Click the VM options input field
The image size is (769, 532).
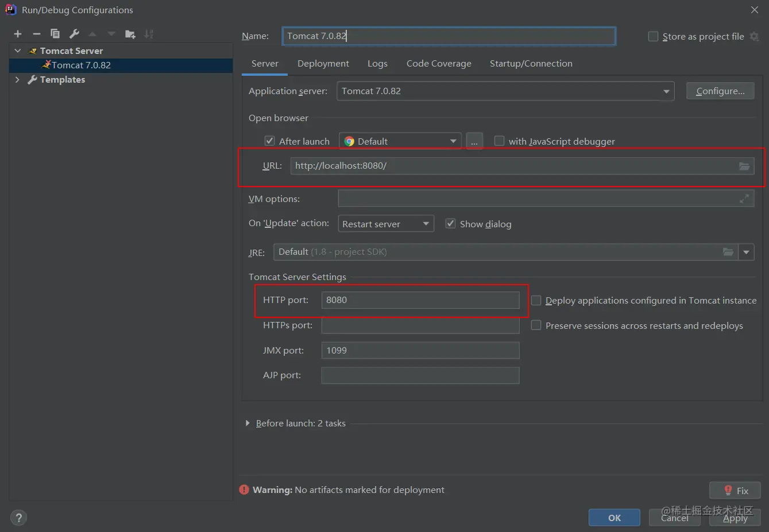(546, 199)
